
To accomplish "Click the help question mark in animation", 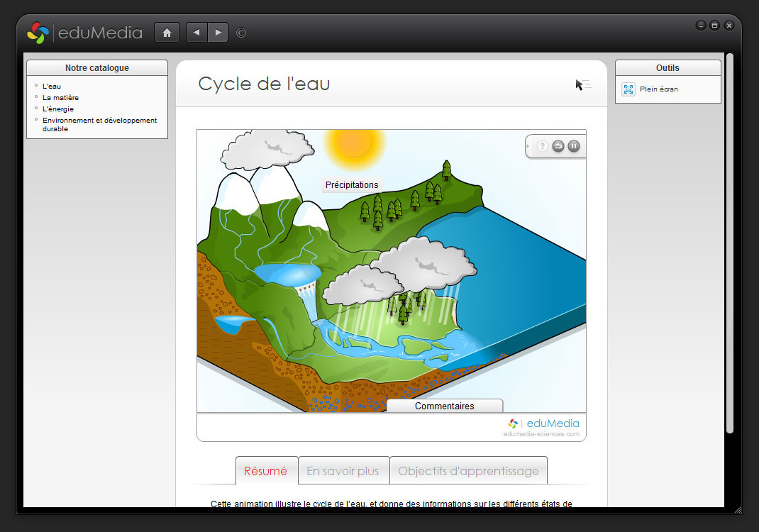I will click(x=543, y=146).
